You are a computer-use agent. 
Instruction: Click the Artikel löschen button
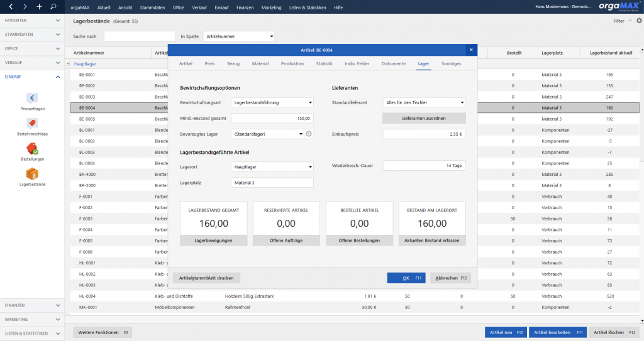coord(614,332)
